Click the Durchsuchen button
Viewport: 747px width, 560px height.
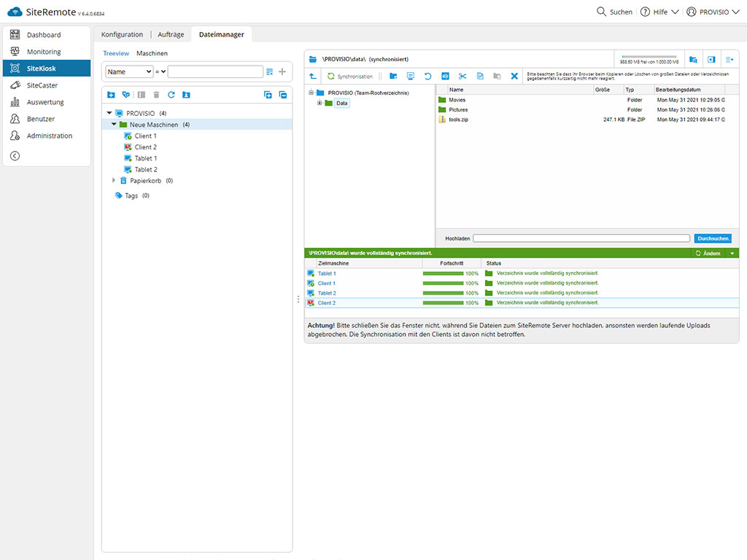pos(713,238)
